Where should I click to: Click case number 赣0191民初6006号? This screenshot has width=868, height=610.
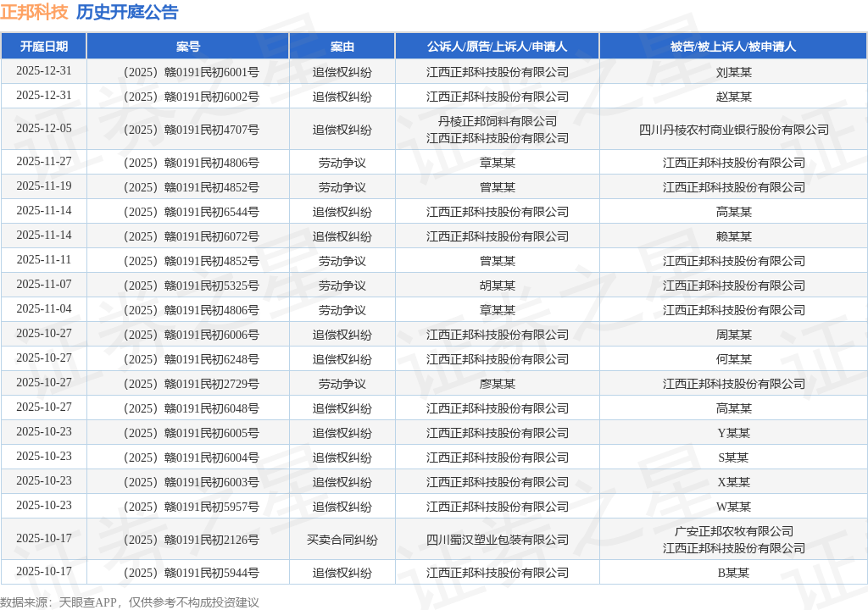[191, 335]
